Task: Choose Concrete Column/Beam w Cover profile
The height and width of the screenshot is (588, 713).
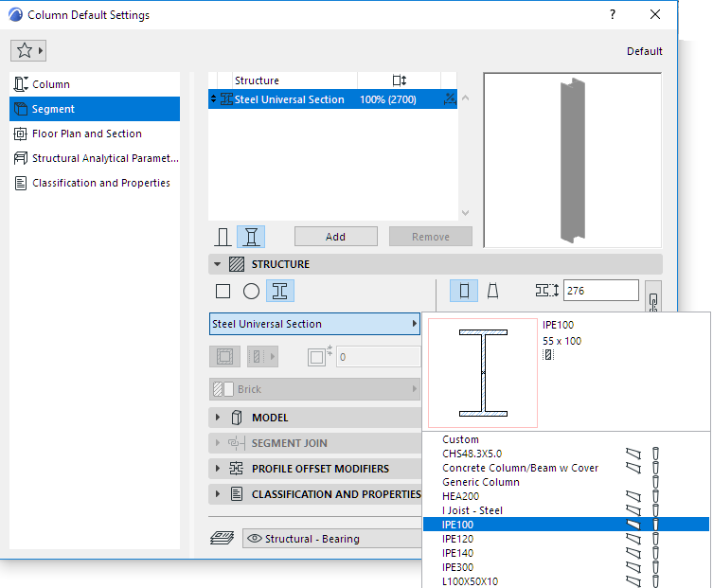Action: click(x=566, y=468)
